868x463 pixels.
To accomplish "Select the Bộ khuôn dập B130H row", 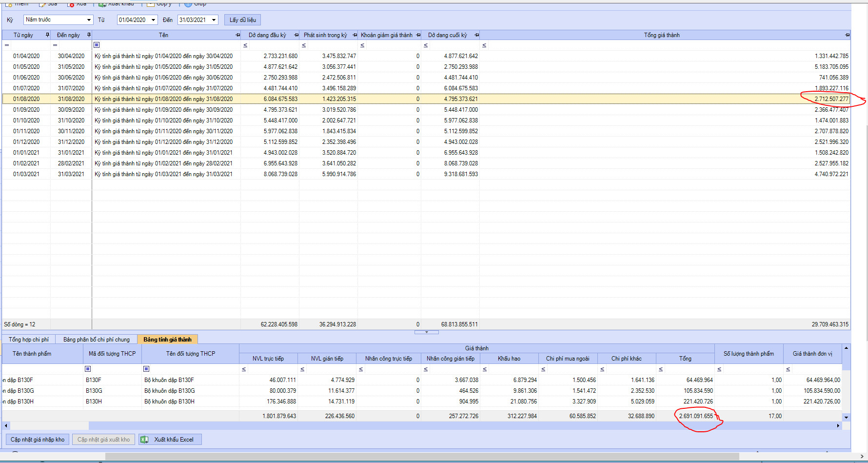I will click(422, 402).
